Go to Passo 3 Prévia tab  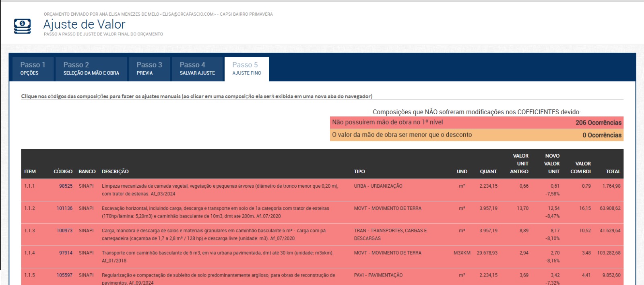coord(149,69)
